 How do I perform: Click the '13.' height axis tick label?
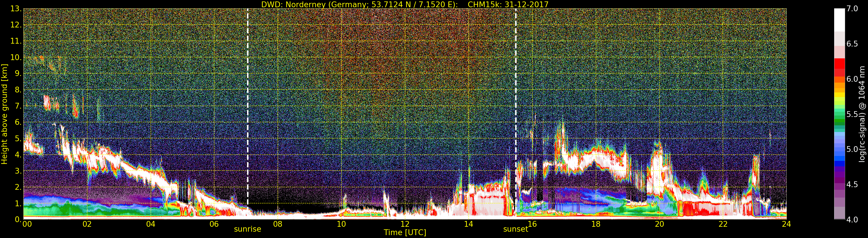pos(16,9)
